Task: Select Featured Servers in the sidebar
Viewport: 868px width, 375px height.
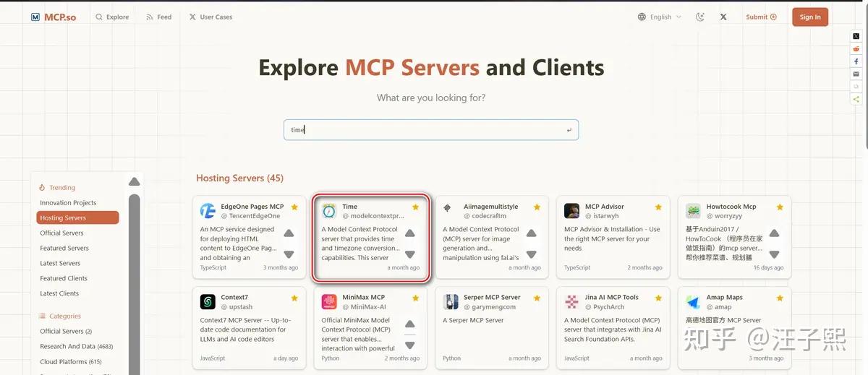Action: click(64, 249)
